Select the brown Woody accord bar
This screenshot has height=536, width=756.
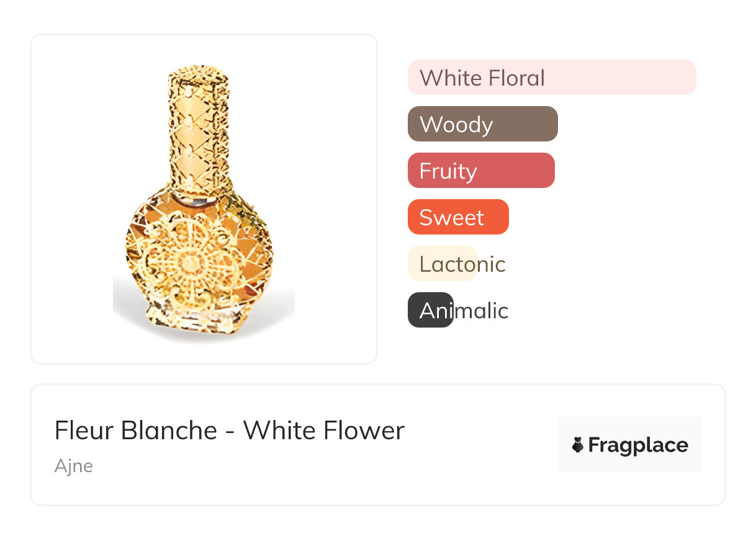coord(483,124)
